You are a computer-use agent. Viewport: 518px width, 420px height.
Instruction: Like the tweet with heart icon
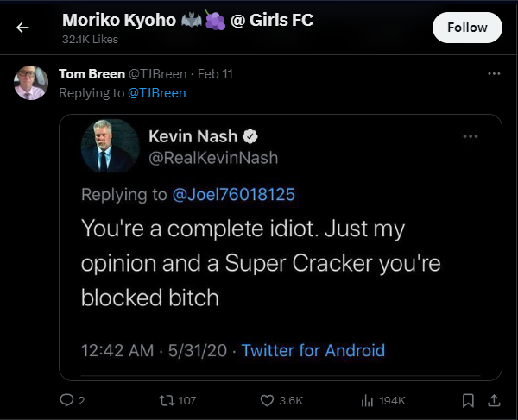coord(268,400)
